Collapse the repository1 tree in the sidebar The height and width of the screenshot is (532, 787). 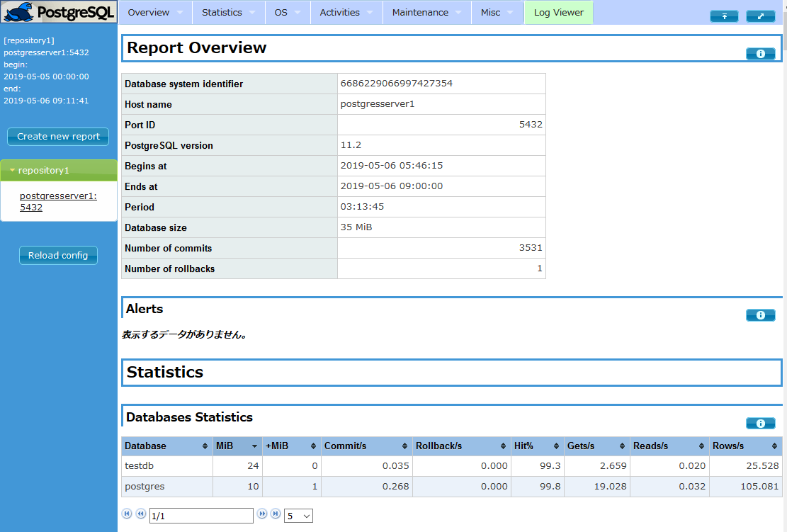pyautogui.click(x=12, y=170)
